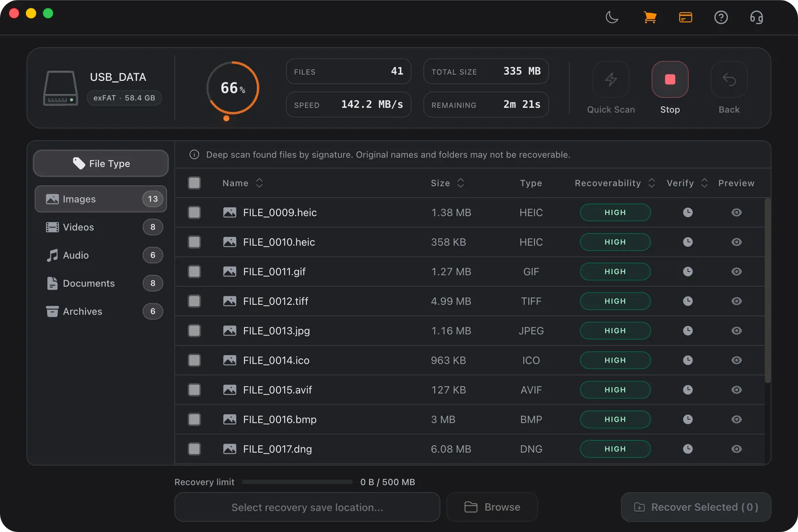This screenshot has height=532, width=798.
Task: Sort by Verify column arrows
Action: point(704,183)
